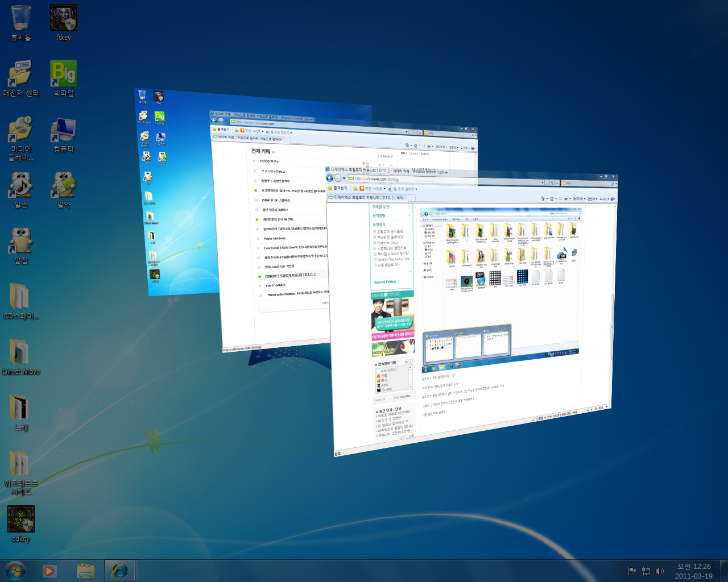Launch the cdkey desktop icon
The width and height of the screenshot is (728, 582).
pos(21,525)
